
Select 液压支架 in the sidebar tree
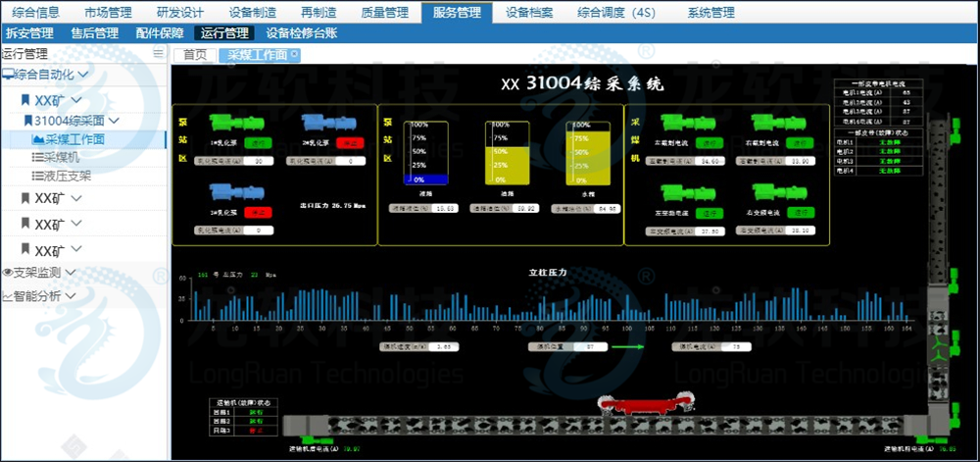tap(68, 176)
